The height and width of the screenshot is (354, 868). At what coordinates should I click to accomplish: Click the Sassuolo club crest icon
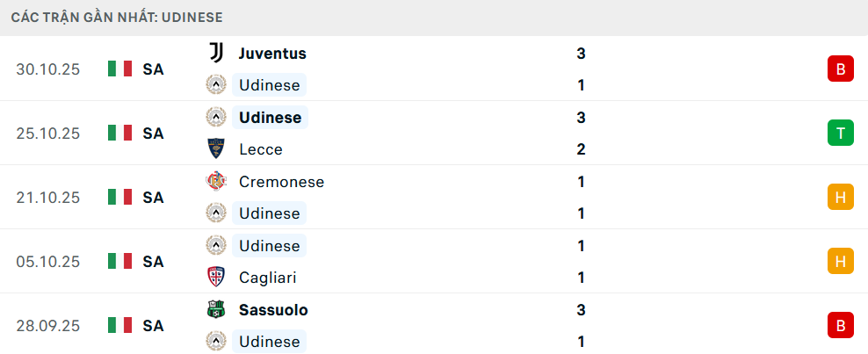215,310
